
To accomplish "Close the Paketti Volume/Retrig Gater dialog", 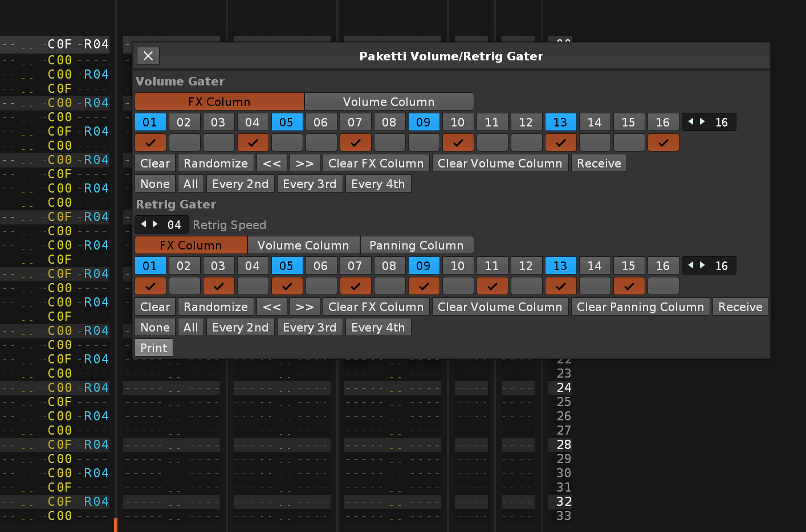I will click(x=148, y=56).
